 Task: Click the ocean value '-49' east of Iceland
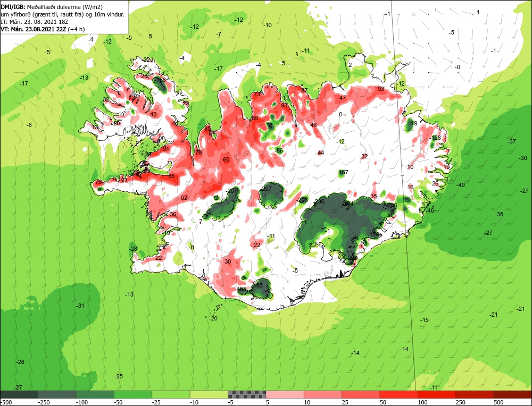pyautogui.click(x=460, y=185)
